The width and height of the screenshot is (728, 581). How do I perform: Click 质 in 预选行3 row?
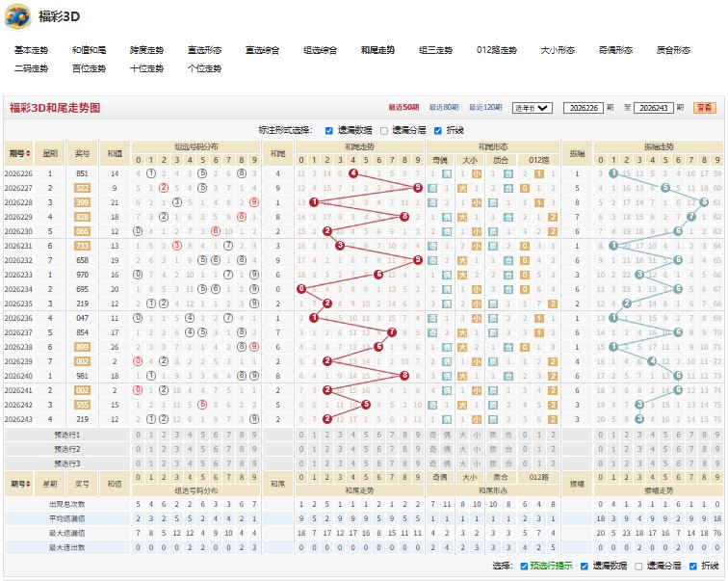point(493,464)
